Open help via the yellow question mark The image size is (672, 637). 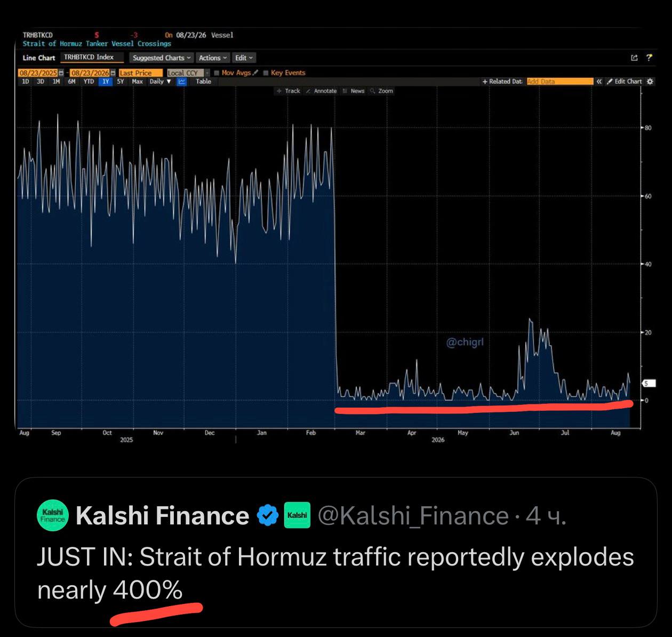coord(649,58)
